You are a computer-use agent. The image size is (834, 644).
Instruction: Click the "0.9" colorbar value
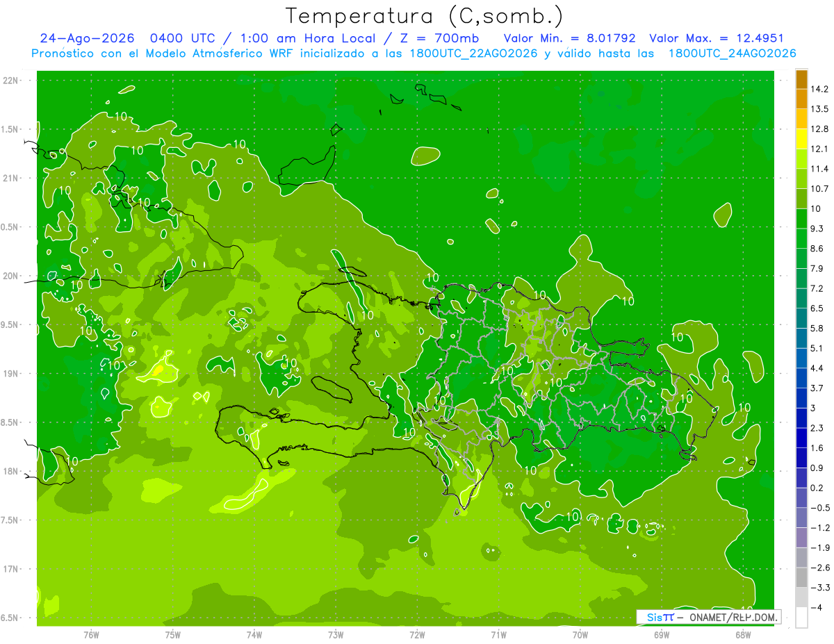[817, 468]
